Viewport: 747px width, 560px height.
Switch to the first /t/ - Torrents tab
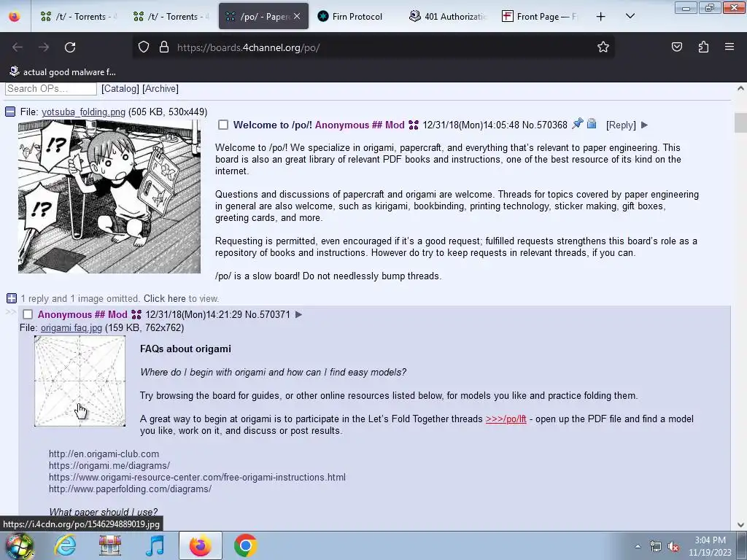78,16
